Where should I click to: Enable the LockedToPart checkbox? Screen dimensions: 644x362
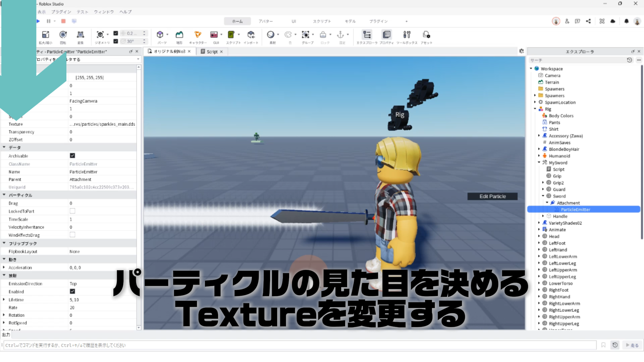[72, 211]
